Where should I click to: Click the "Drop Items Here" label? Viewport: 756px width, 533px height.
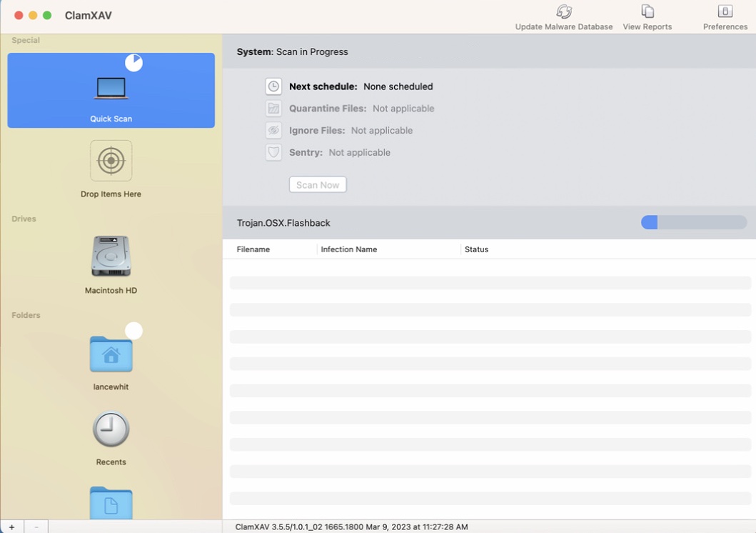[111, 194]
